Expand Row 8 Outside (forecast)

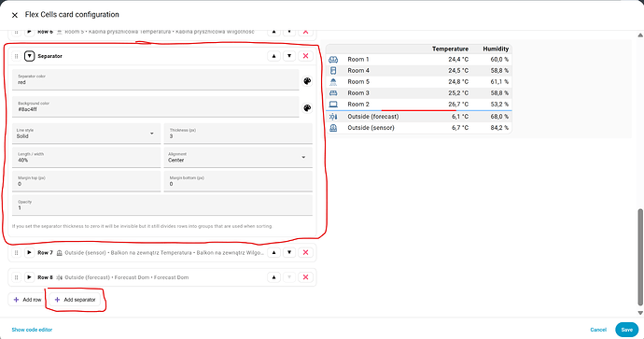pyautogui.click(x=29, y=277)
